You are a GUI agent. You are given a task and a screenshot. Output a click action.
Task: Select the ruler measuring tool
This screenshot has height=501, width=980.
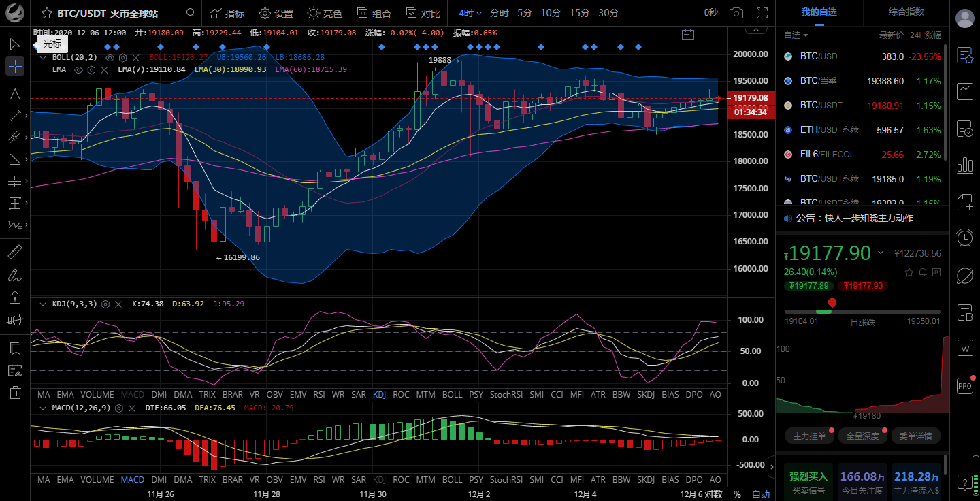(x=14, y=253)
